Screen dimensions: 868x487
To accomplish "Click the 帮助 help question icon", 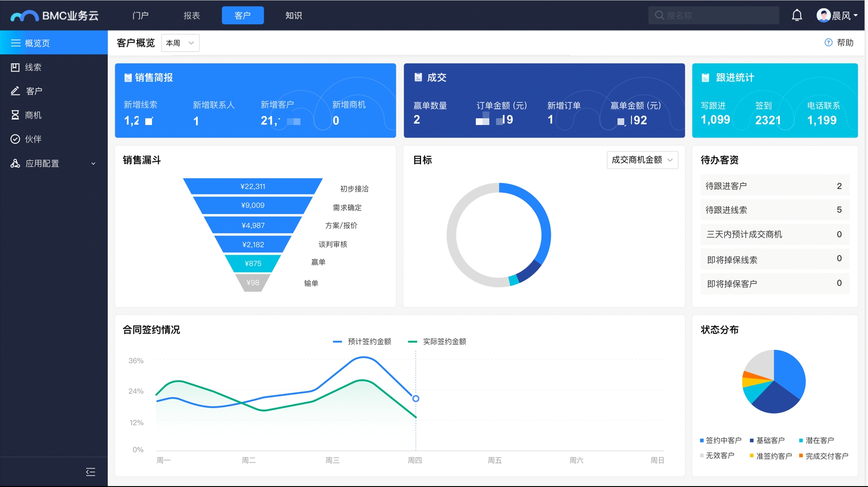I will [x=828, y=42].
